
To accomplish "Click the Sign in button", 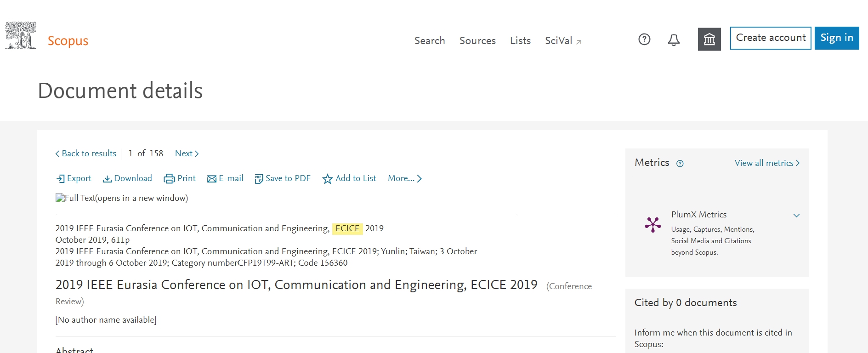I will 837,38.
